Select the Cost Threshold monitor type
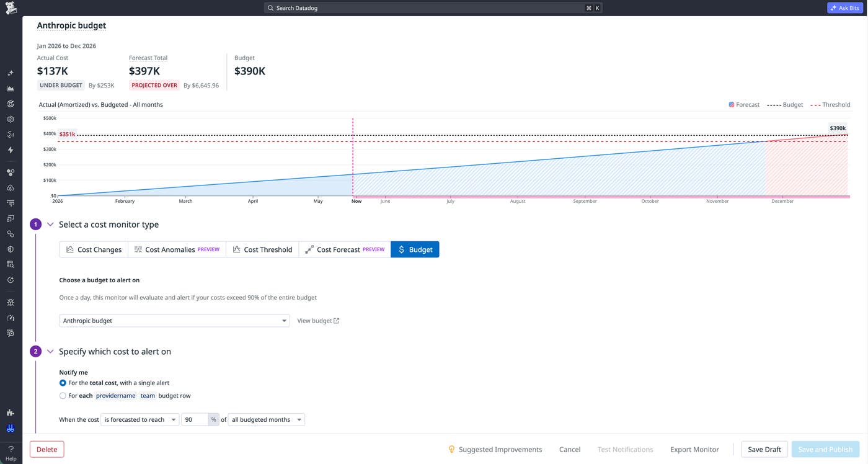This screenshot has height=464, width=868. [x=262, y=249]
